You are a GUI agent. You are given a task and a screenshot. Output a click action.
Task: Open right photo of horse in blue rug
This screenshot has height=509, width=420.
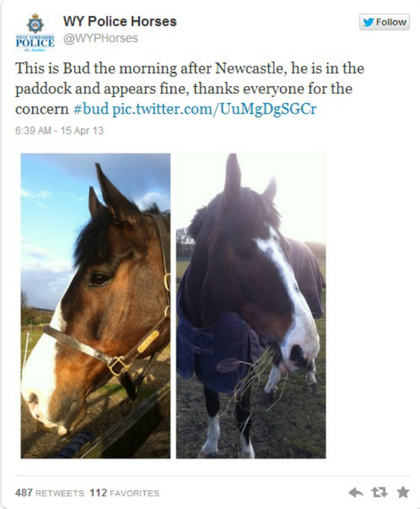(251, 306)
